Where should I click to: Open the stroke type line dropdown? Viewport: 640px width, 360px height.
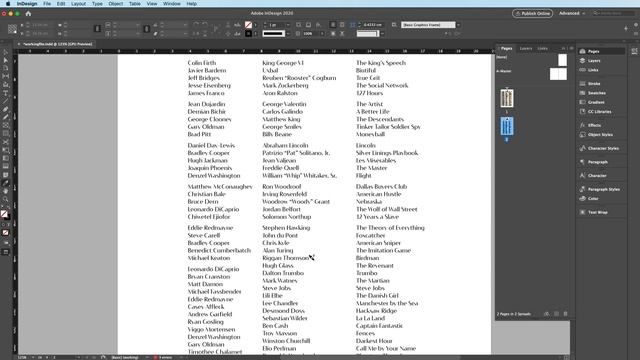(288, 33)
